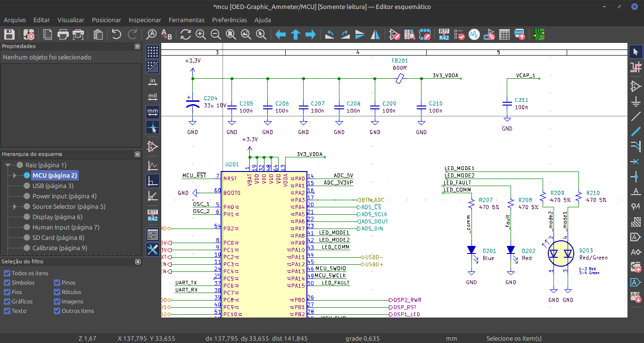
Task: Open the 'Ferramentas' menu
Action: click(x=186, y=20)
